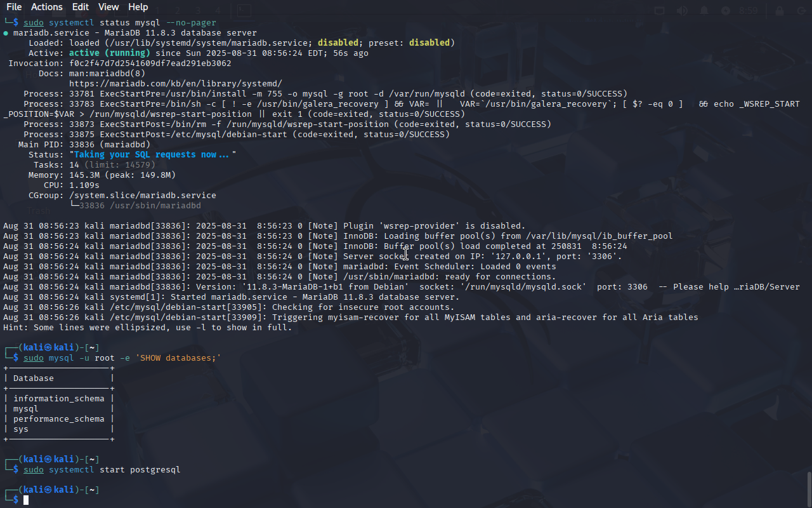Click the 'performance_schema' database row
This screenshot has height=508, width=812.
tap(59, 419)
